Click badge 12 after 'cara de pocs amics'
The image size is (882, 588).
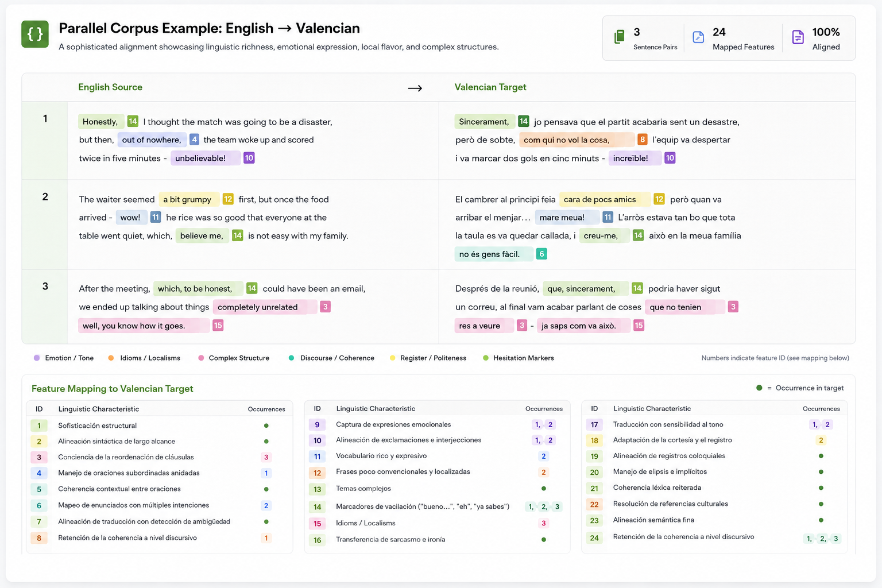(659, 199)
